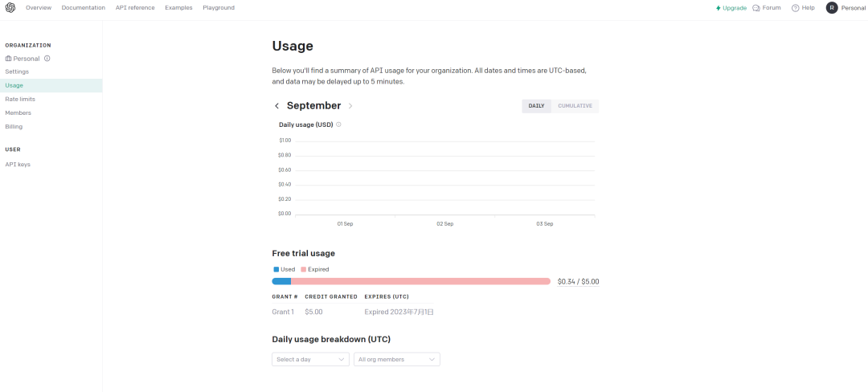Advance to next month with right chevron
The height and width of the screenshot is (392, 868).
350,106
